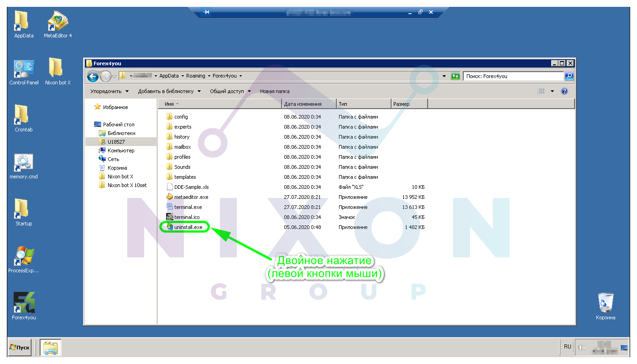Select Nixon bot X 10set in the navigation pane
The height and width of the screenshot is (364, 637).
point(123,185)
